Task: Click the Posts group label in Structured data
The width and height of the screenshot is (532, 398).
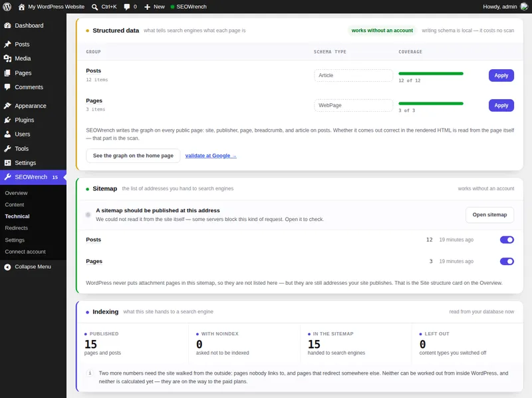Action: [94, 71]
